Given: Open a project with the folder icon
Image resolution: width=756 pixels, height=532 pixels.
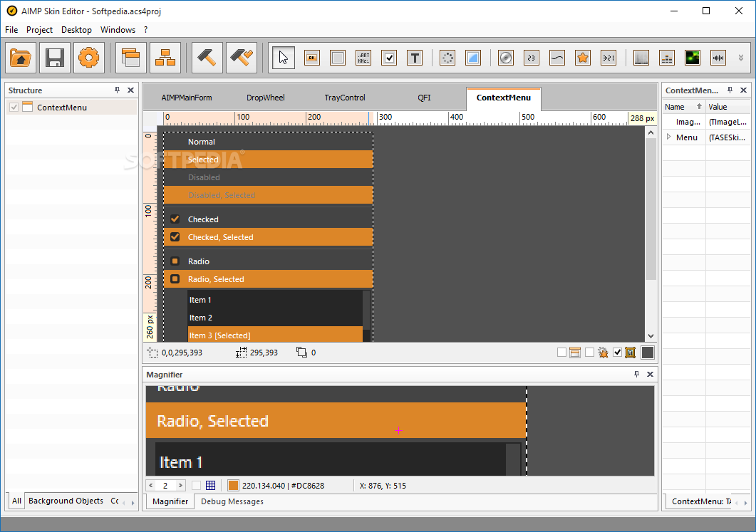Looking at the screenshot, I should pos(21,58).
